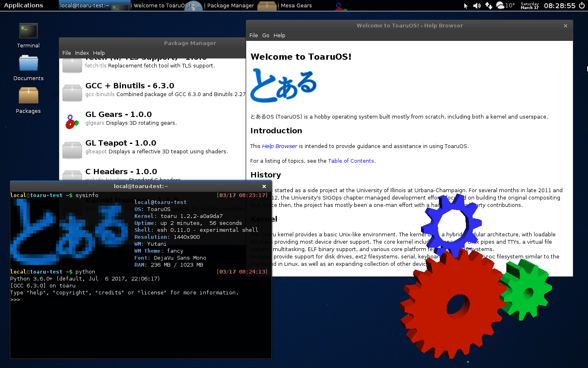Follow the Help Browser link
This screenshot has height=368, width=588.
point(279,146)
